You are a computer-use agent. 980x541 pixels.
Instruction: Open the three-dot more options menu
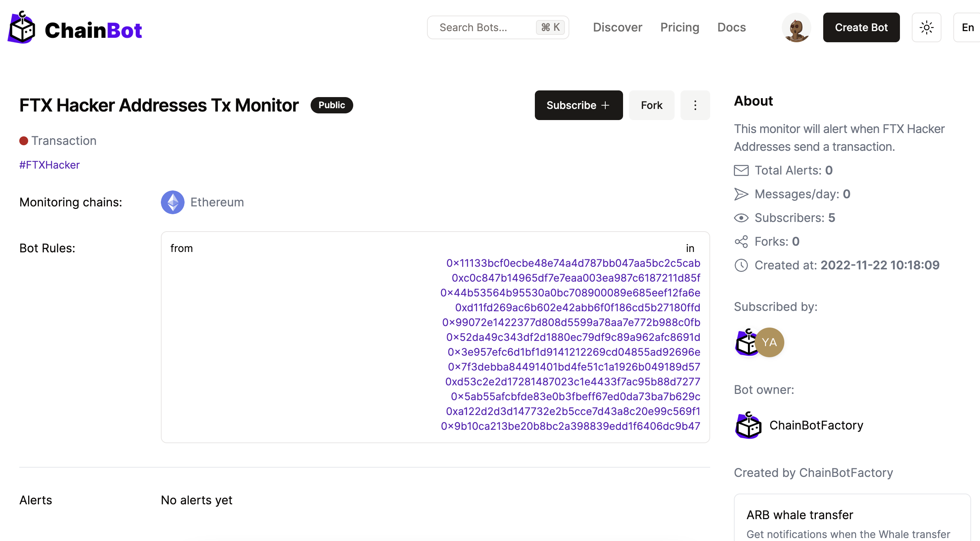(x=695, y=105)
